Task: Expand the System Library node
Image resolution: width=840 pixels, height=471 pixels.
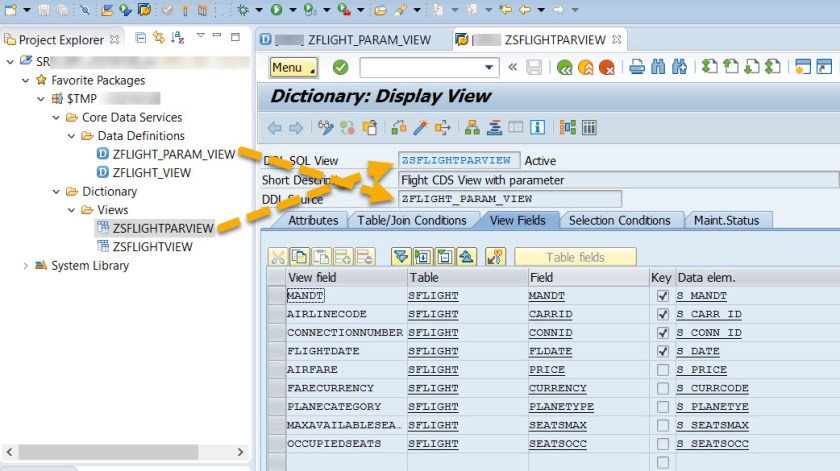Action: coord(26,266)
